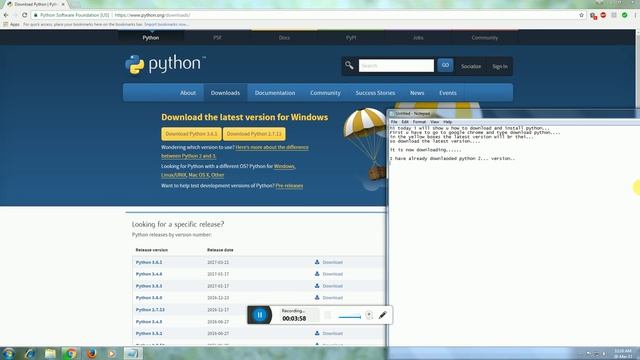
Task: Open the News navigation item
Action: click(x=417, y=93)
